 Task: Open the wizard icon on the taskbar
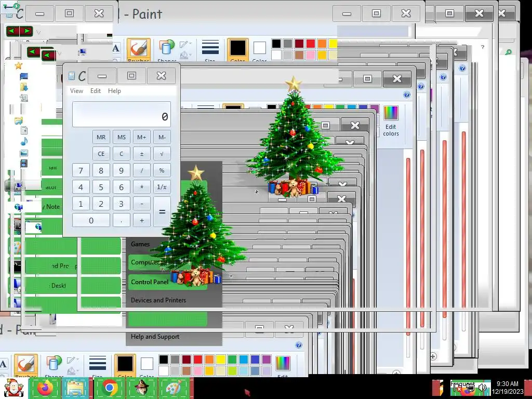click(141, 388)
